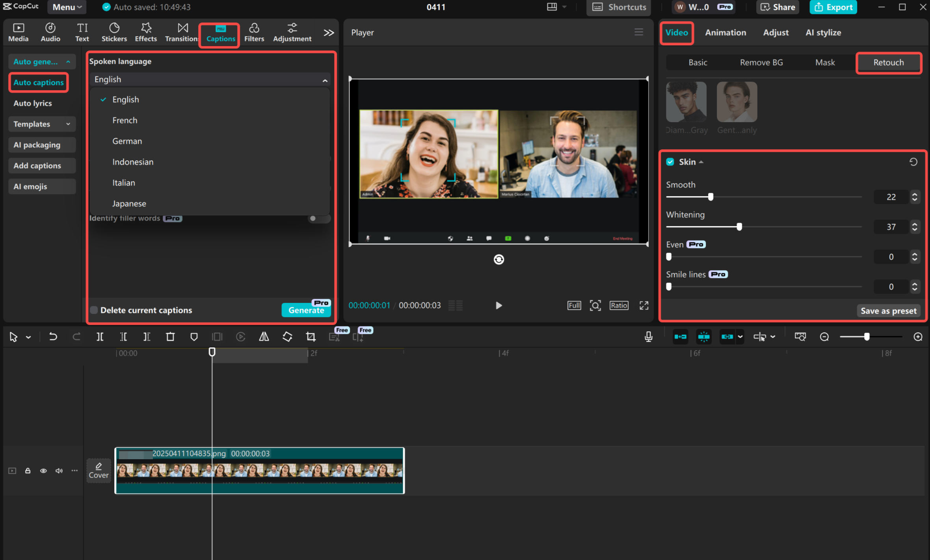This screenshot has height=560, width=930.
Task: Switch to the Animation tab
Action: [x=725, y=32]
